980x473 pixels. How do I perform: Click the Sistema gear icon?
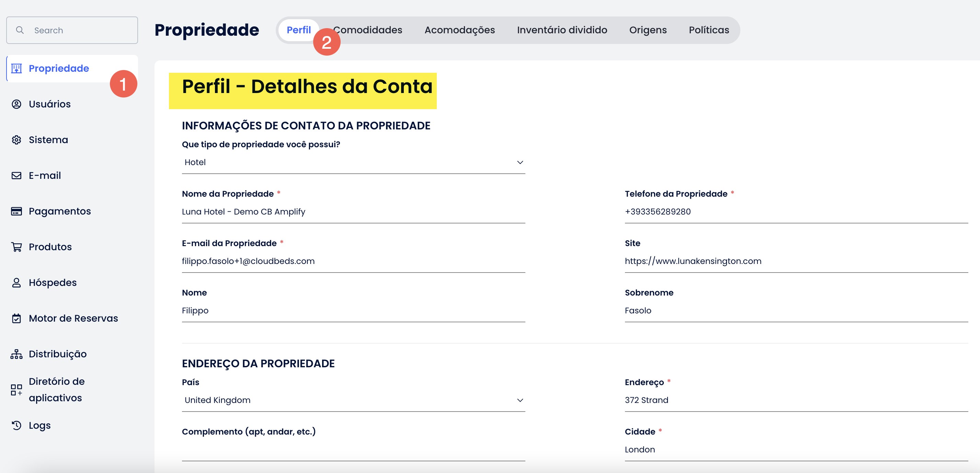[x=16, y=140]
